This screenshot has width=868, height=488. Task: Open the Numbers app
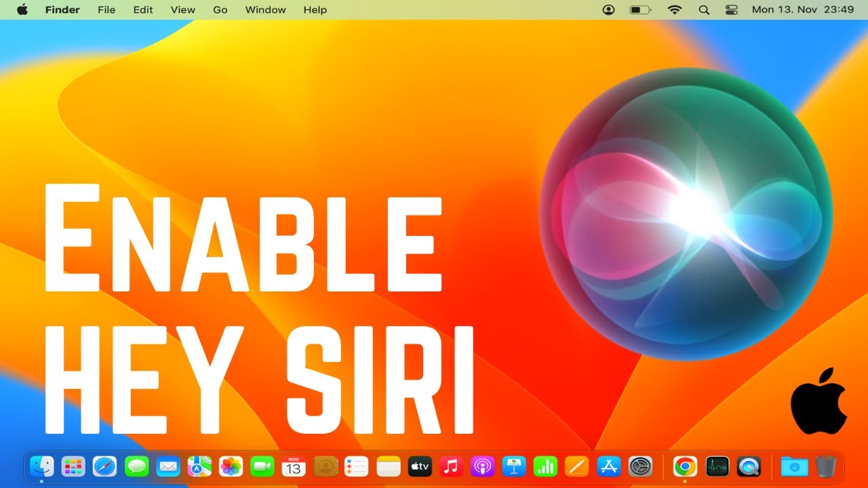[x=545, y=466]
